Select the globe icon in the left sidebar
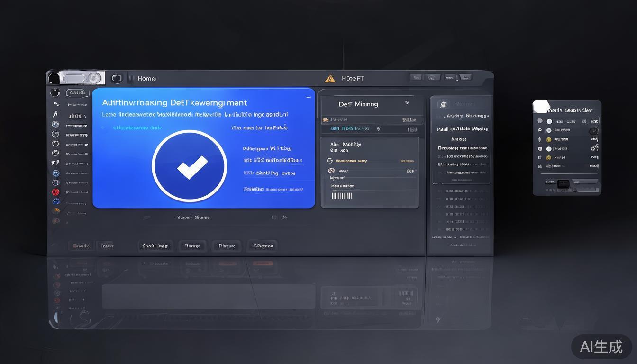The image size is (637, 364). [x=55, y=125]
